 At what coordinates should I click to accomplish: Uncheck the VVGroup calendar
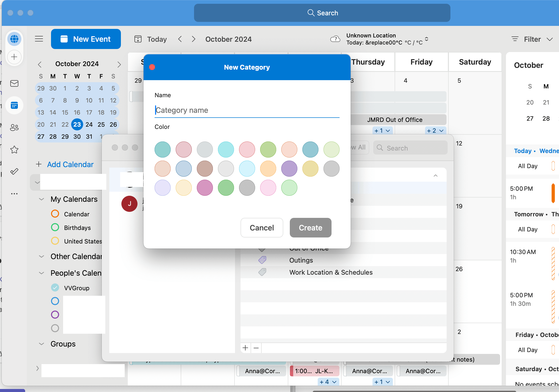(55, 287)
